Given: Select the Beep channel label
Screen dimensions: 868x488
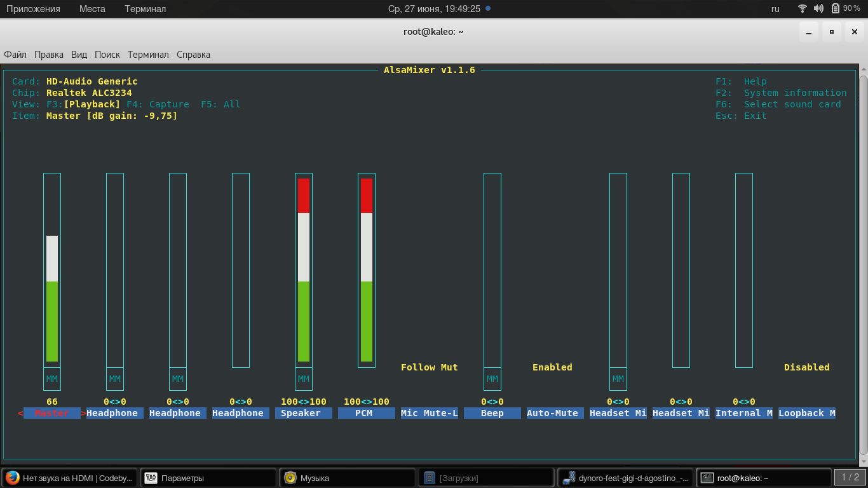Looking at the screenshot, I should coord(492,413).
